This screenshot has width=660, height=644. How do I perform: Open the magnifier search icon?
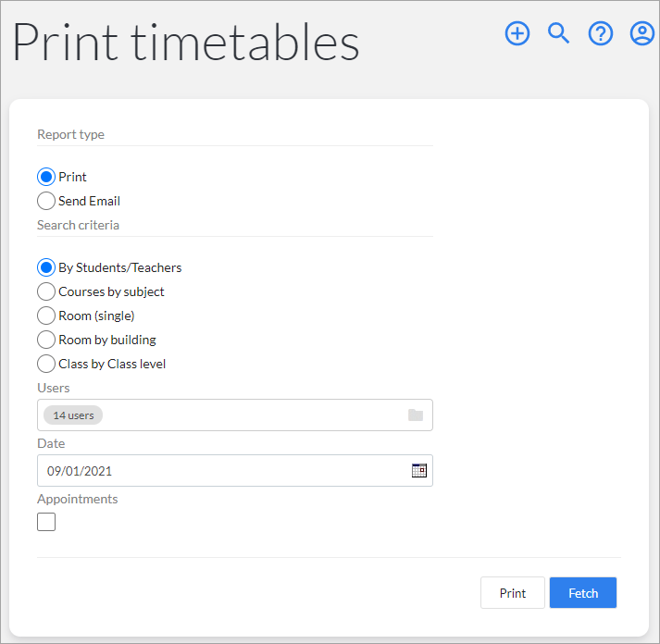click(x=558, y=33)
